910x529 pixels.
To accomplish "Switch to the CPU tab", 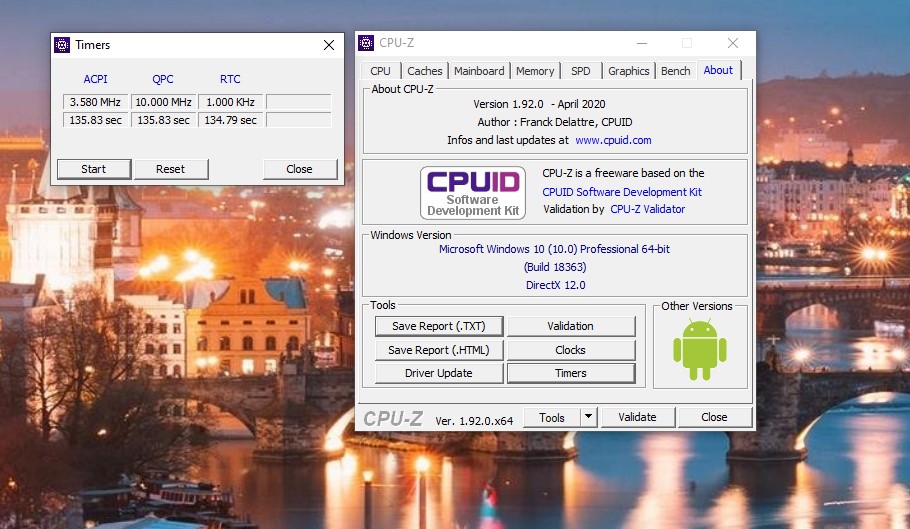I will tap(380, 71).
